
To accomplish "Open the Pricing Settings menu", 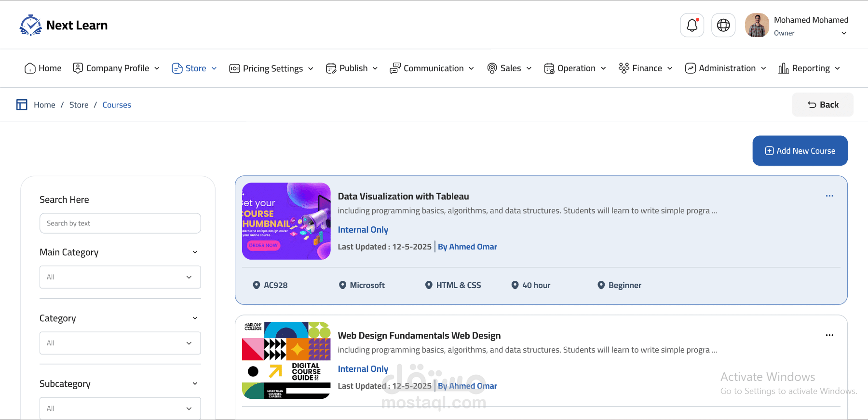I will click(271, 68).
